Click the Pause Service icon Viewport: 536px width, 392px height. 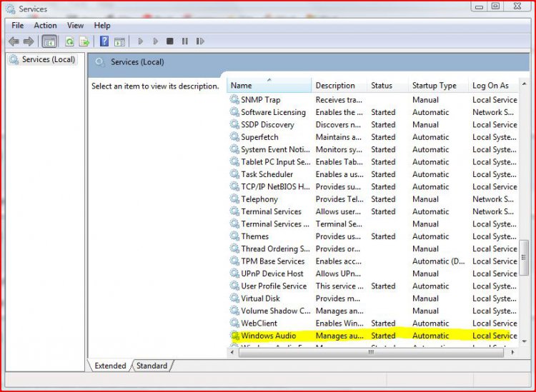coord(185,41)
